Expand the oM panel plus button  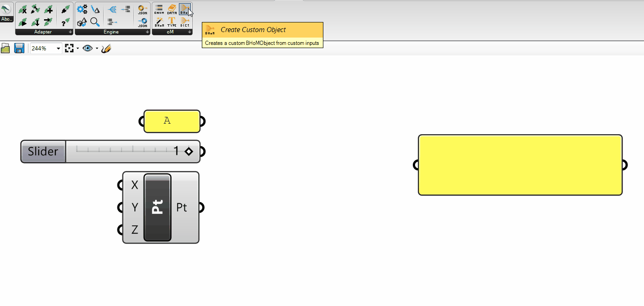point(189,32)
